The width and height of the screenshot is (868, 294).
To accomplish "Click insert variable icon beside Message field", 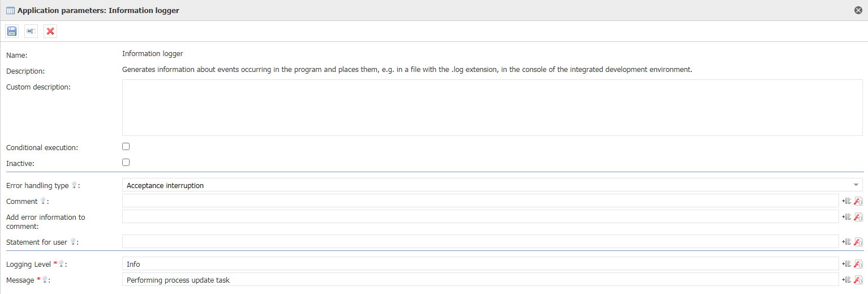I will pyautogui.click(x=846, y=280).
